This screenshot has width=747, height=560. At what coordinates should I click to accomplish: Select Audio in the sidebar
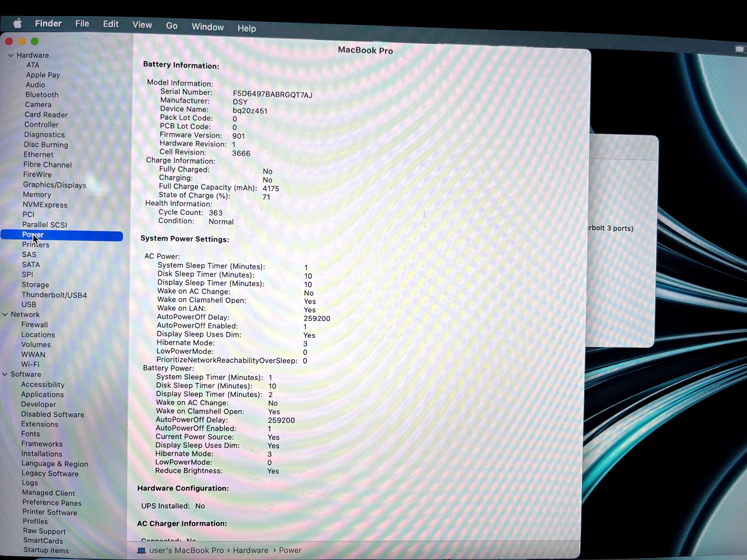35,85
